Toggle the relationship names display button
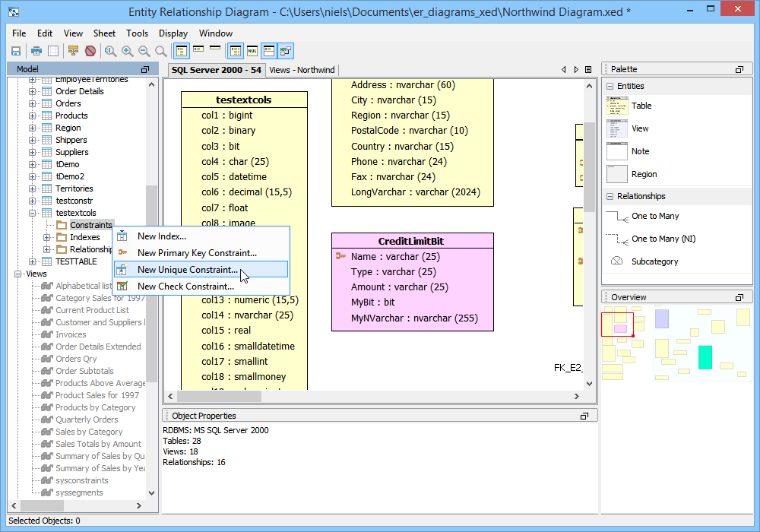This screenshot has height=532, width=760. (286, 51)
